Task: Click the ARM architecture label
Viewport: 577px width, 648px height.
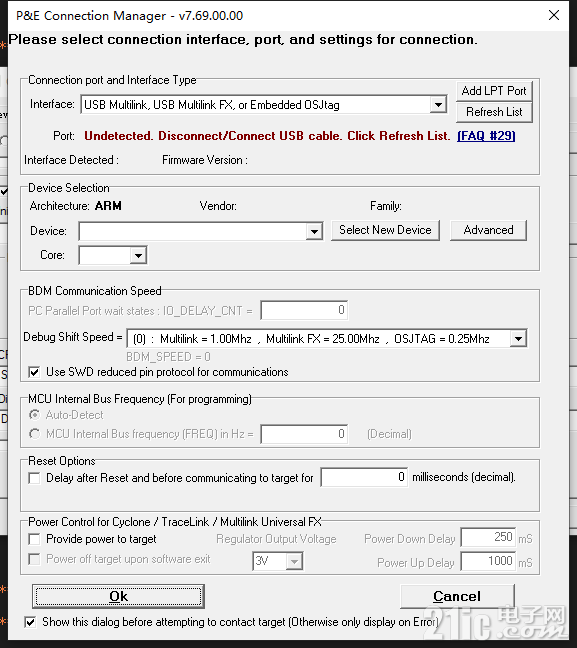Action: [x=108, y=206]
